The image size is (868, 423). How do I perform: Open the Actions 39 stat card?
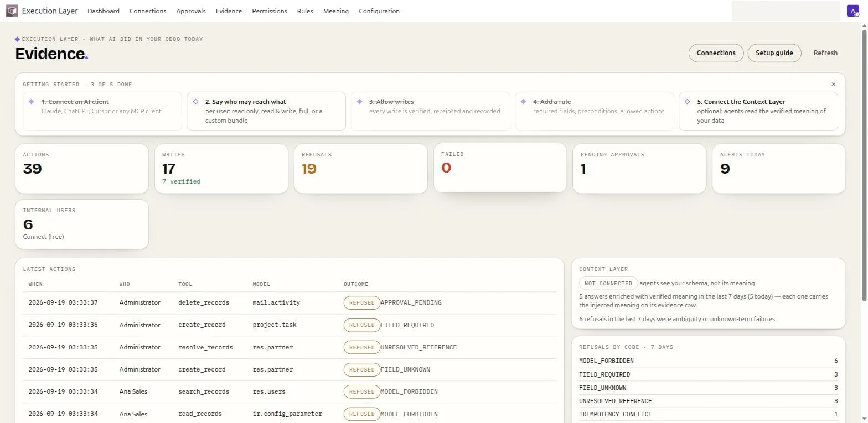[82, 169]
